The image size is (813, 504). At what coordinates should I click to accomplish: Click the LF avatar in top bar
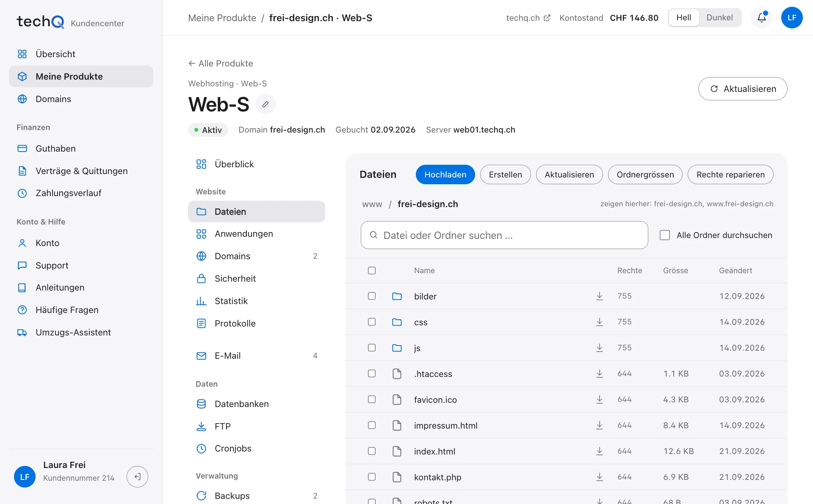(792, 18)
